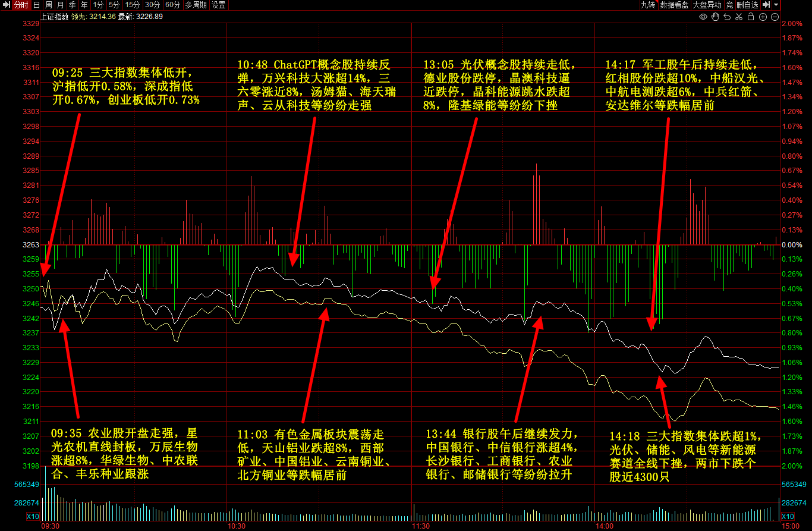Open the 多周期 multi-period view
812x531 pixels.
point(196,5)
